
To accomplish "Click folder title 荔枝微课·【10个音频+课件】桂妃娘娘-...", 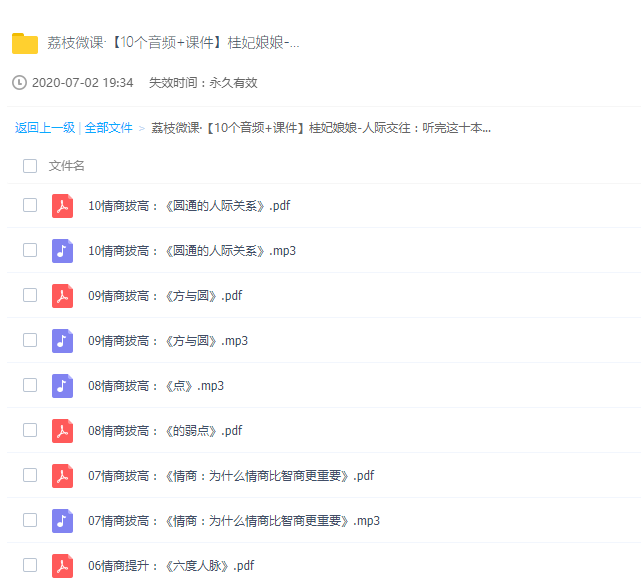I will click(173, 43).
